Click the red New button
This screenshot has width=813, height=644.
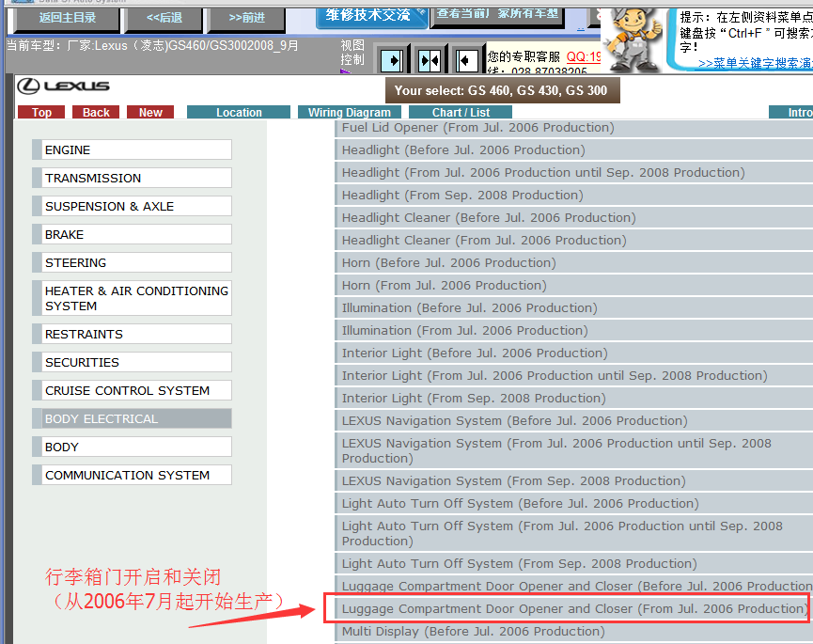(150, 113)
